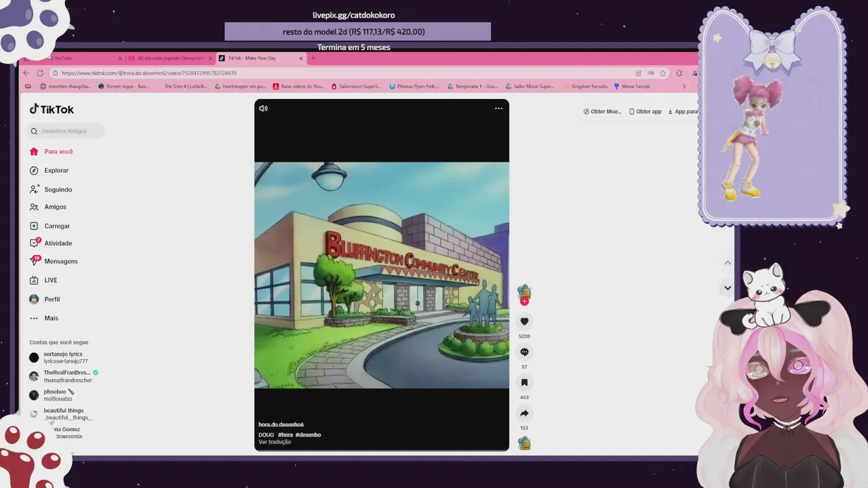Open Meow Fansub bookmark
This screenshot has width=868, height=488.
[x=632, y=87]
